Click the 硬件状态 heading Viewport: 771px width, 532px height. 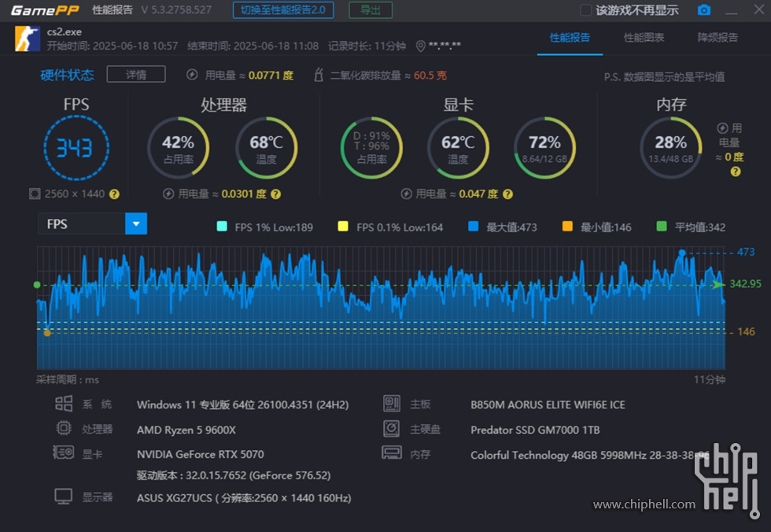(68, 75)
